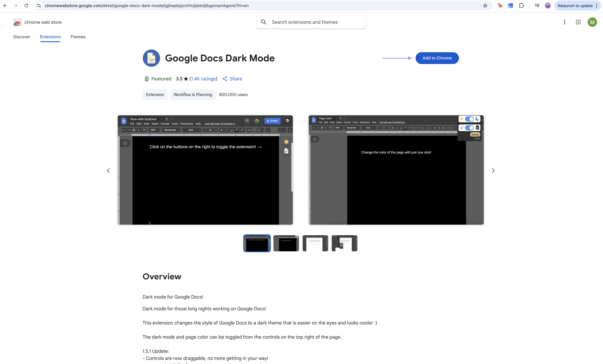Navigate back with the browser back arrow
The width and height of the screenshot is (603, 364).
(x=5, y=5)
